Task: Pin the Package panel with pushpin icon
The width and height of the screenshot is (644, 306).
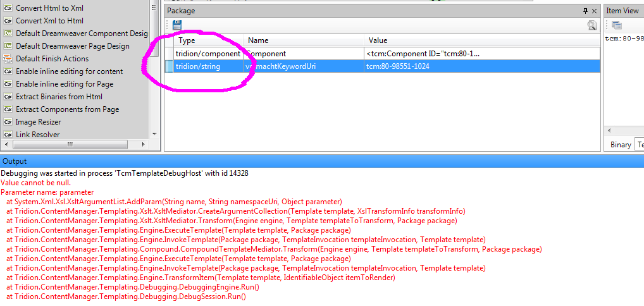Action: (585, 11)
